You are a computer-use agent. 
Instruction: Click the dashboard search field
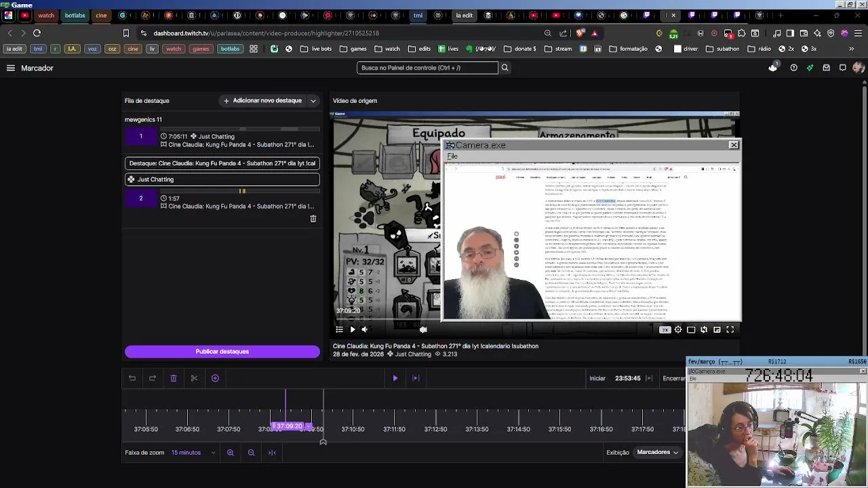pos(427,68)
